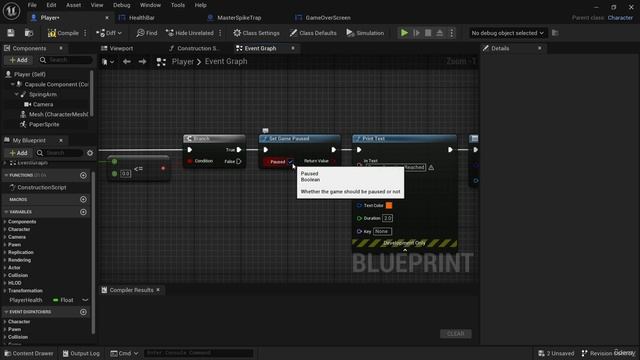Browse to asset in Content Browser
This screenshot has height=360, width=640.
pos(29,33)
